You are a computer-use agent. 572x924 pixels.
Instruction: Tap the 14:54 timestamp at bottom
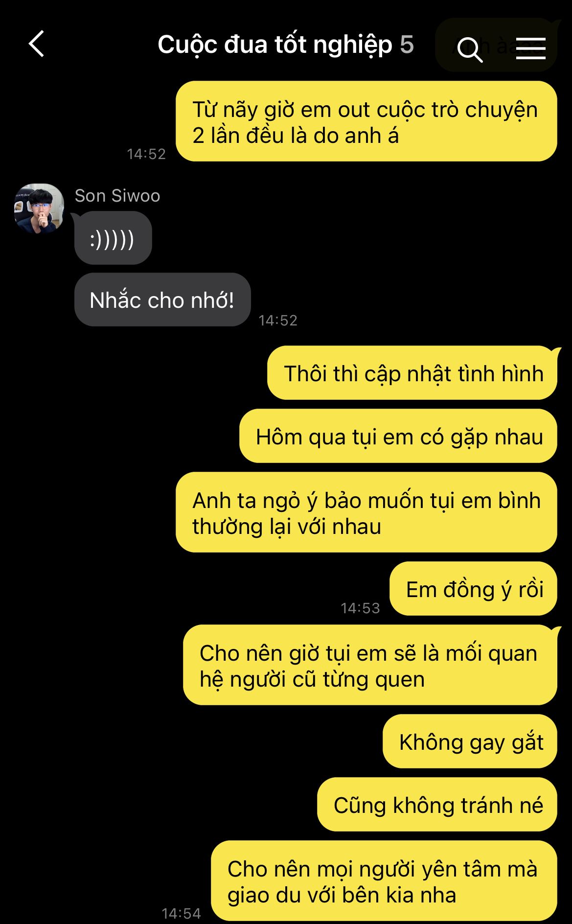pos(181,913)
